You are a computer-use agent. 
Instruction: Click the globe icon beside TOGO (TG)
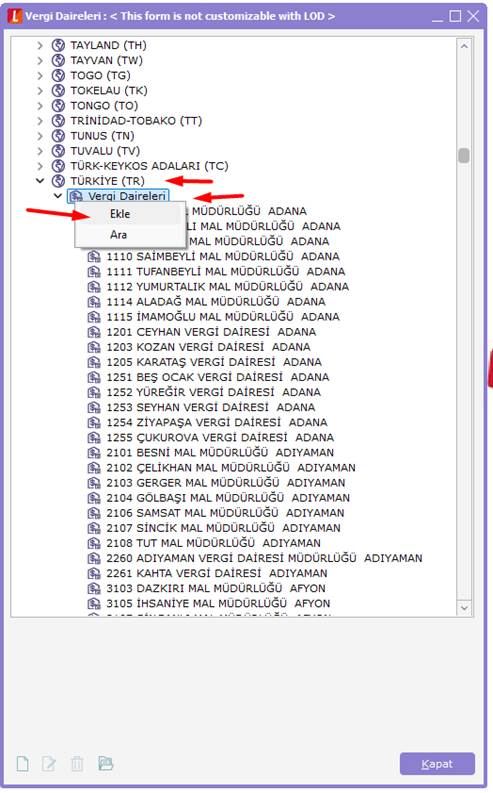coord(59,76)
